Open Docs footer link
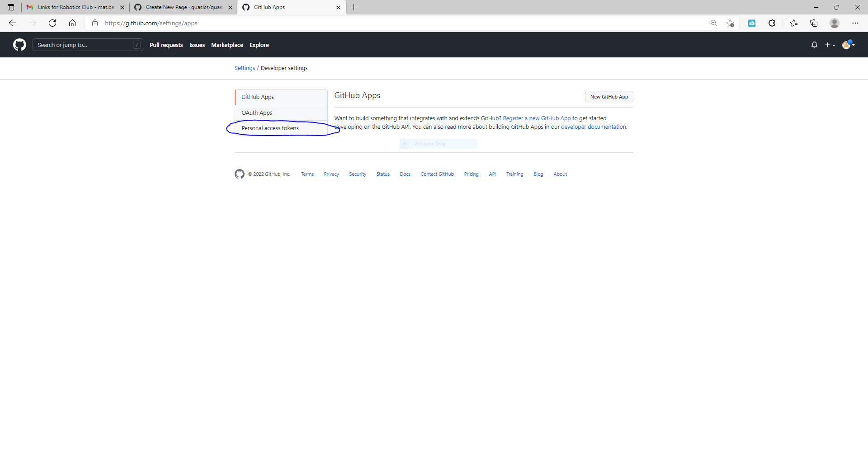 click(405, 174)
